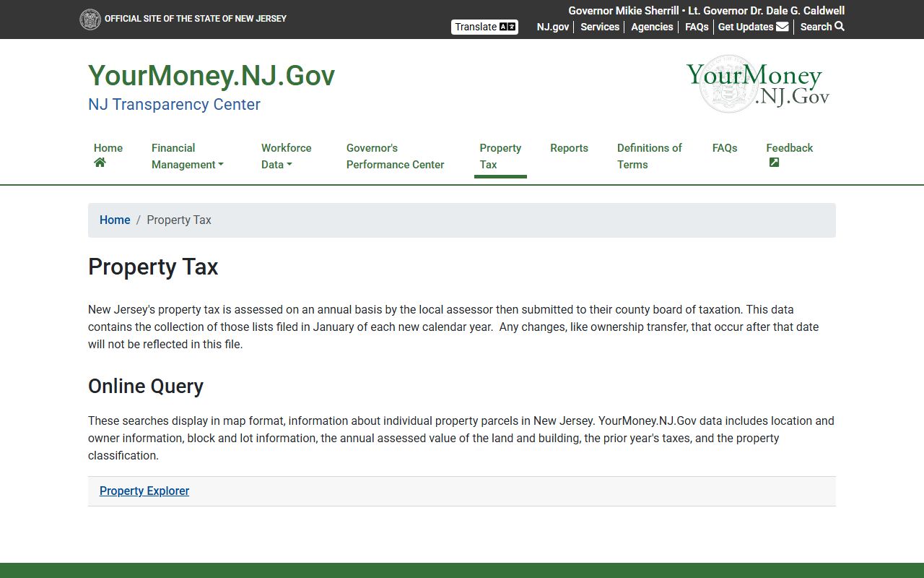Click the Home breadcrumb link
The image size is (924, 578).
pyautogui.click(x=115, y=220)
